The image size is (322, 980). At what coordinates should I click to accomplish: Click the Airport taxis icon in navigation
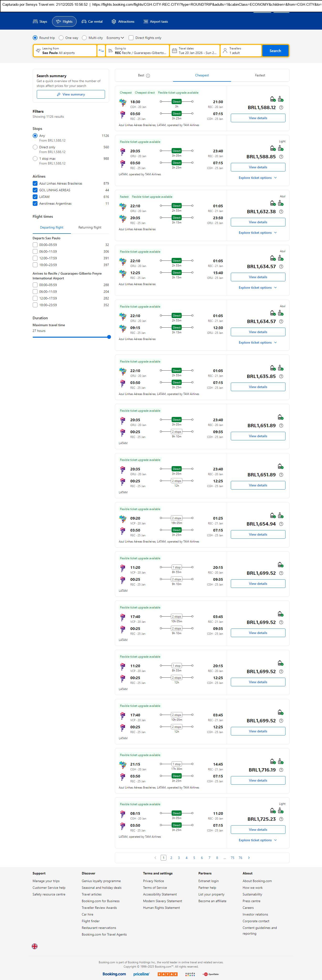pos(146,22)
